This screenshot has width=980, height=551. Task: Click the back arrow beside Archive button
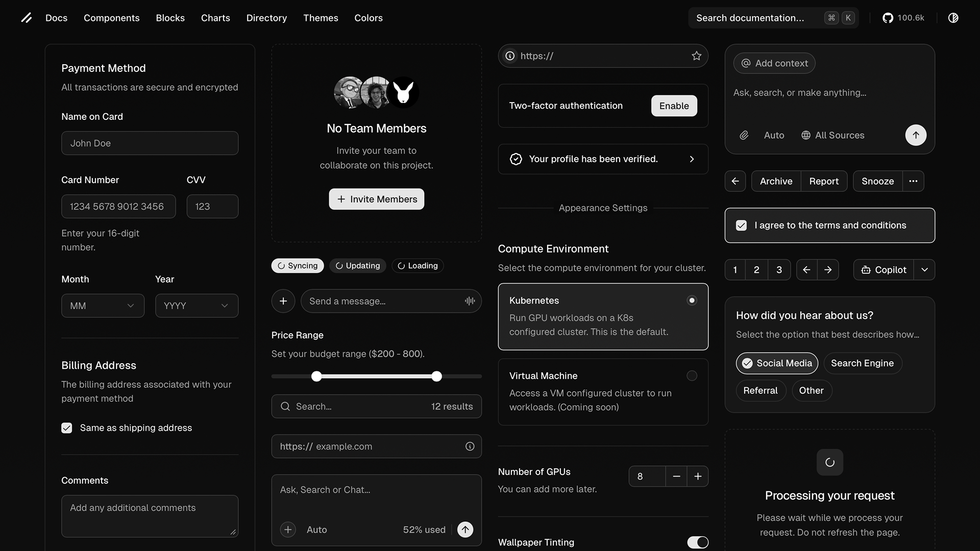click(735, 181)
